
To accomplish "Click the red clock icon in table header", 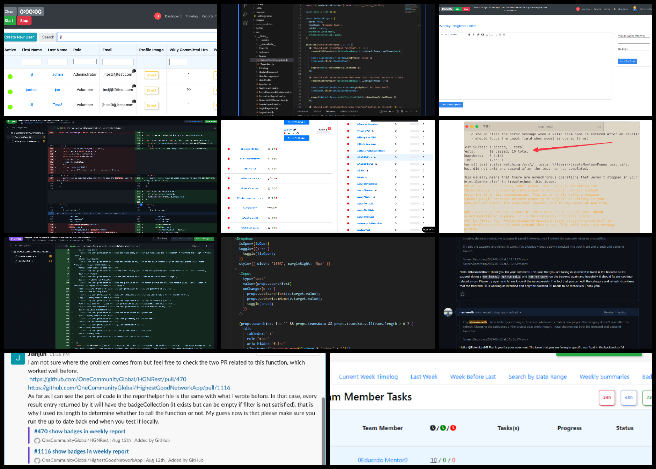I will point(453,428).
